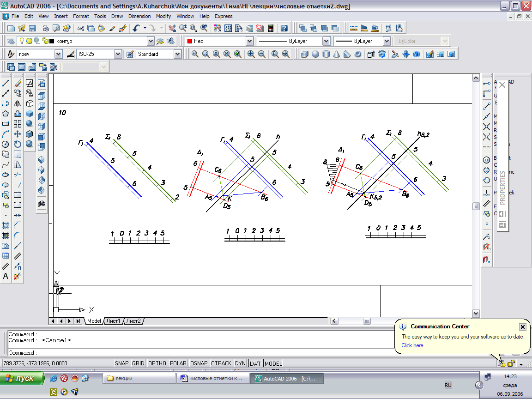Image resolution: width=532 pixels, height=399 pixels.
Task: Open the Express menu
Action: (224, 16)
